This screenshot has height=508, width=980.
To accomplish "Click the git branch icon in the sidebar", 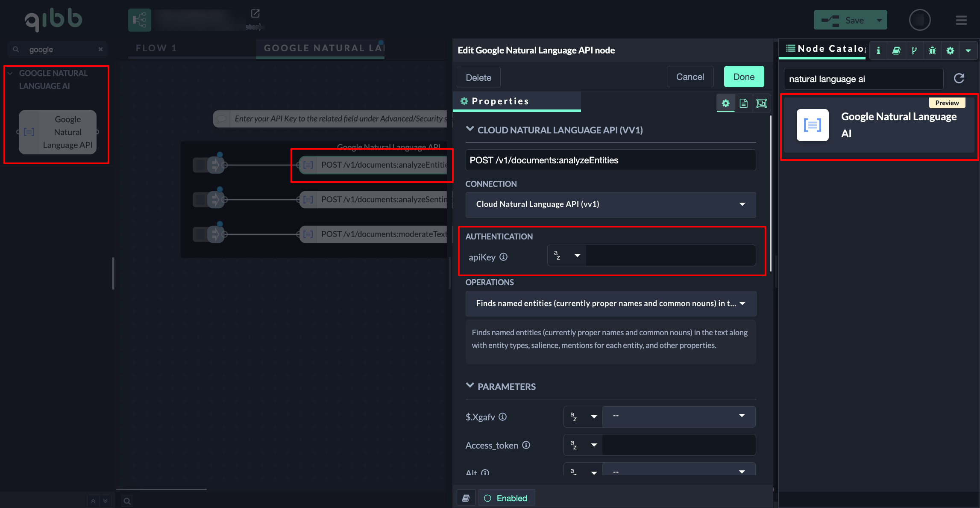I will [x=914, y=50].
